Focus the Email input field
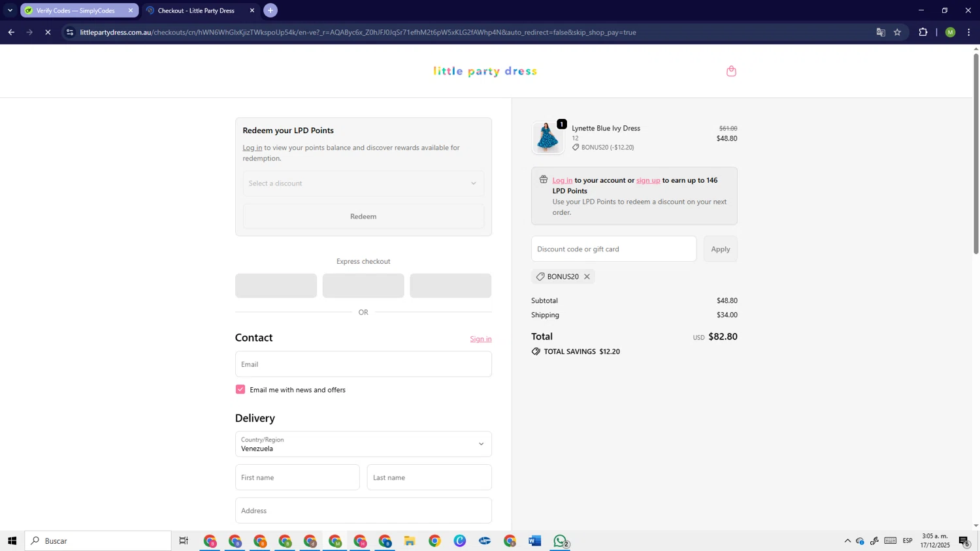 363,364
